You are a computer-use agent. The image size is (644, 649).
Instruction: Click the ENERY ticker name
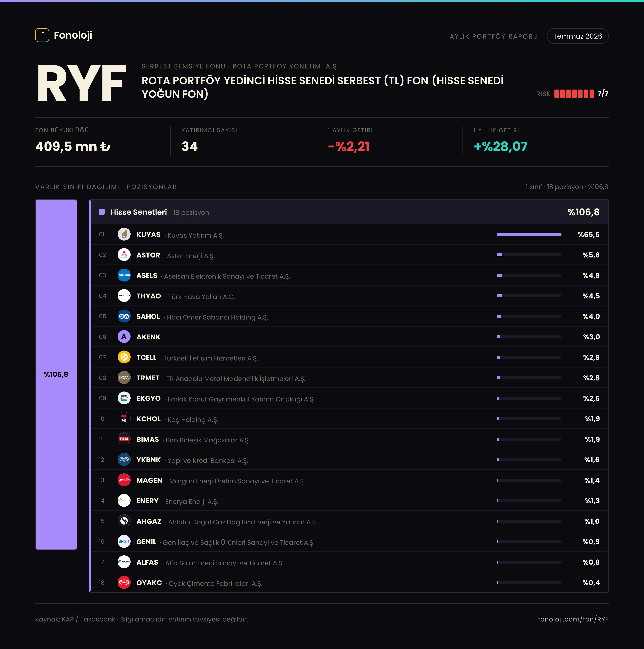pos(147,501)
